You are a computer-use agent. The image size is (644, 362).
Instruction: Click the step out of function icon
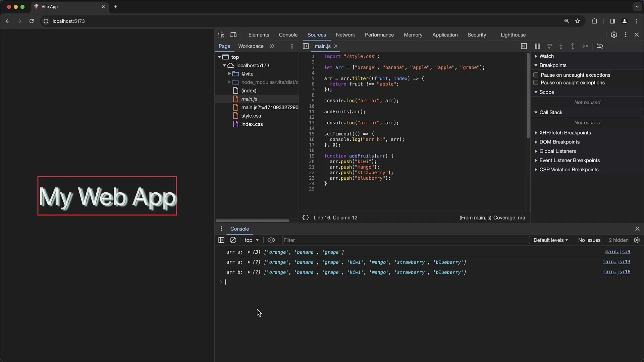click(x=573, y=46)
